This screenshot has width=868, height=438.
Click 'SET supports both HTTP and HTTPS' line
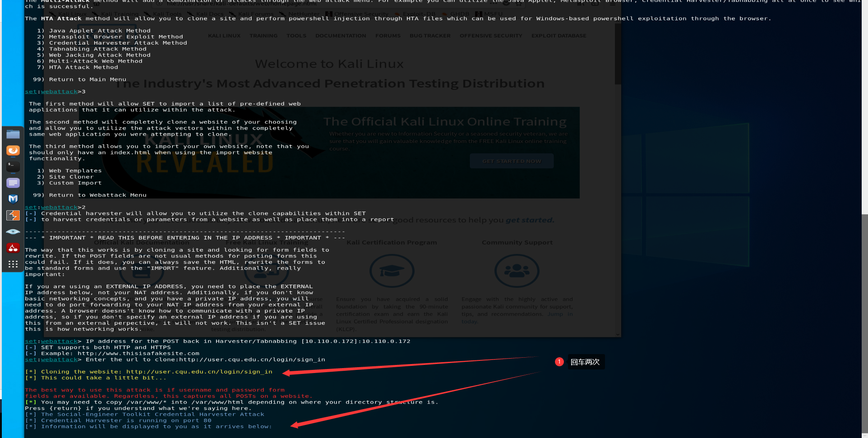click(98, 347)
